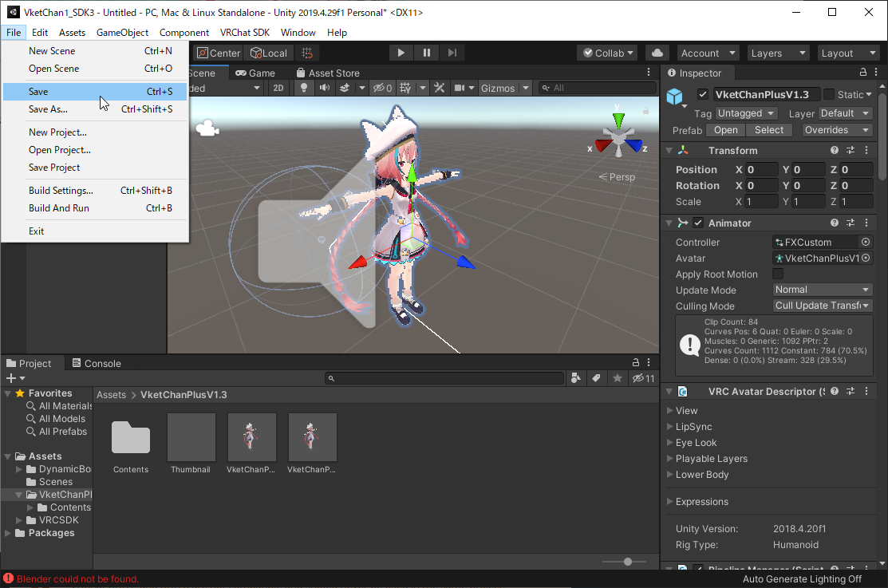
Task: Open the Update Mode dropdown set to Normal
Action: coord(822,290)
